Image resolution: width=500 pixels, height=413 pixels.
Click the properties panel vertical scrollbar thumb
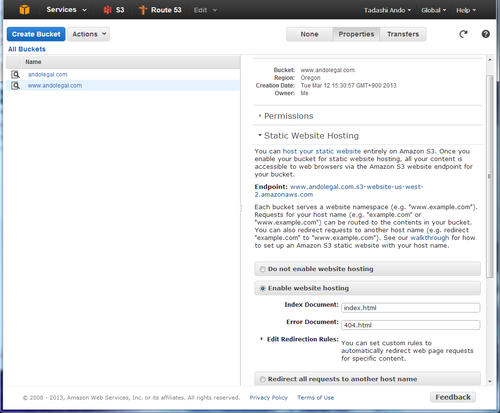click(x=489, y=176)
